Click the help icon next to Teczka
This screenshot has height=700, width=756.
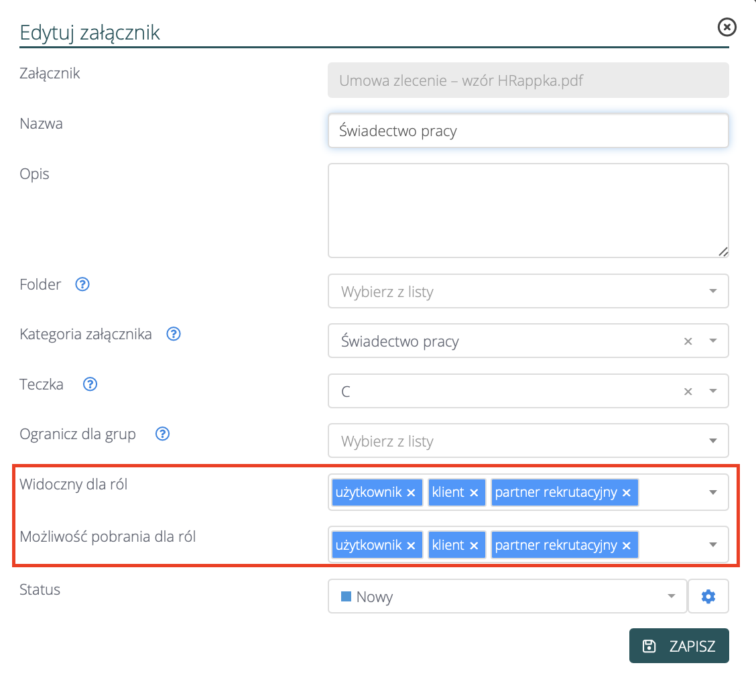(90, 384)
